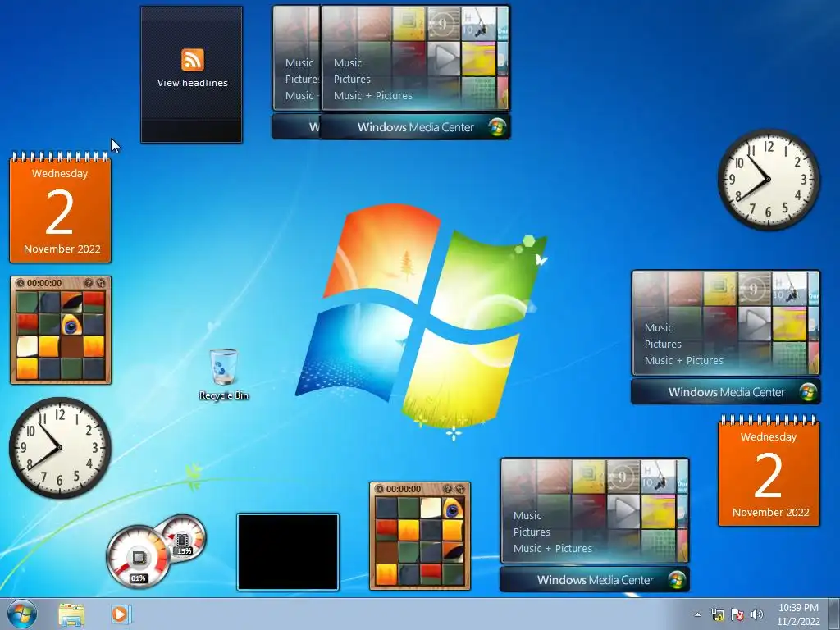Select Pictures in the front top Media Center gadget
Screen dimensions: 840x630
pyautogui.click(x=352, y=80)
